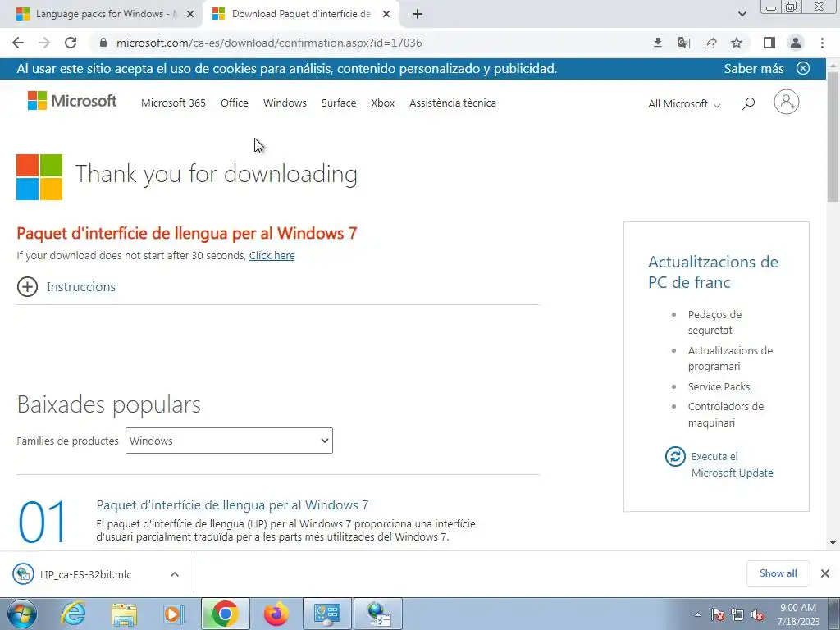Open Office navigation item

234,103
